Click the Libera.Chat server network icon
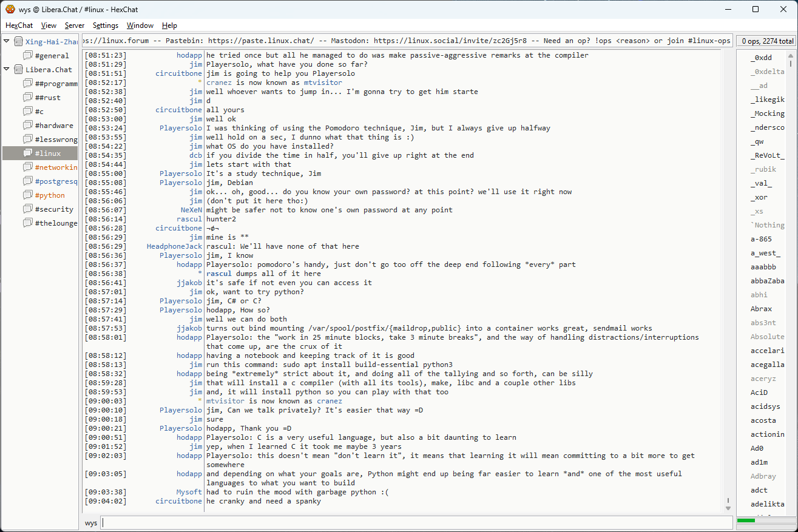The image size is (798, 532). click(x=18, y=70)
